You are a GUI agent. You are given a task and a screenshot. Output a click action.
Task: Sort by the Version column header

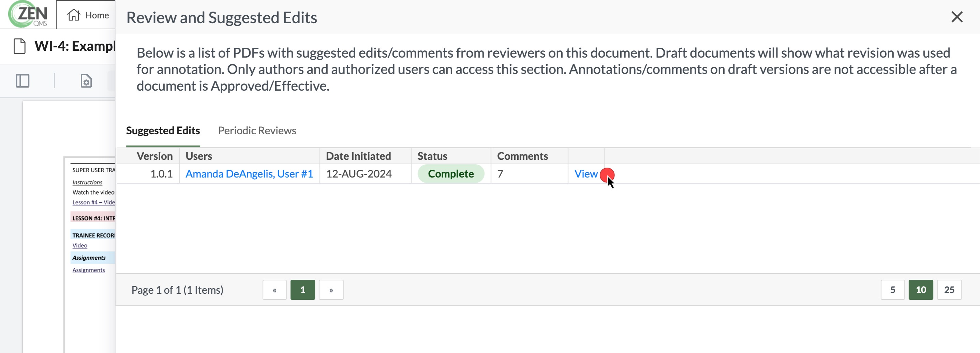click(x=154, y=156)
